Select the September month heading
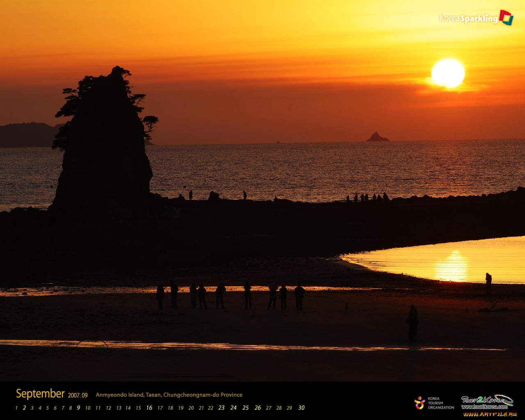The image size is (525, 420). 40,394
